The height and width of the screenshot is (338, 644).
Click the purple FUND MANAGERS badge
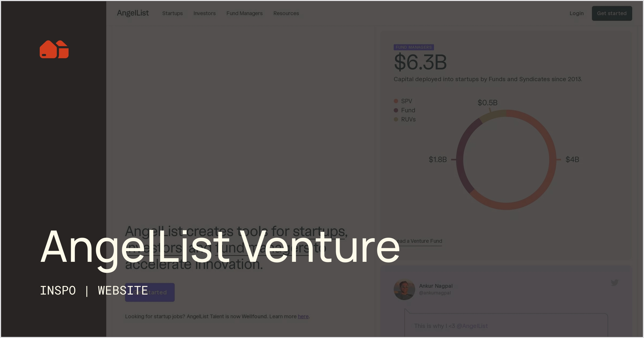(x=414, y=47)
